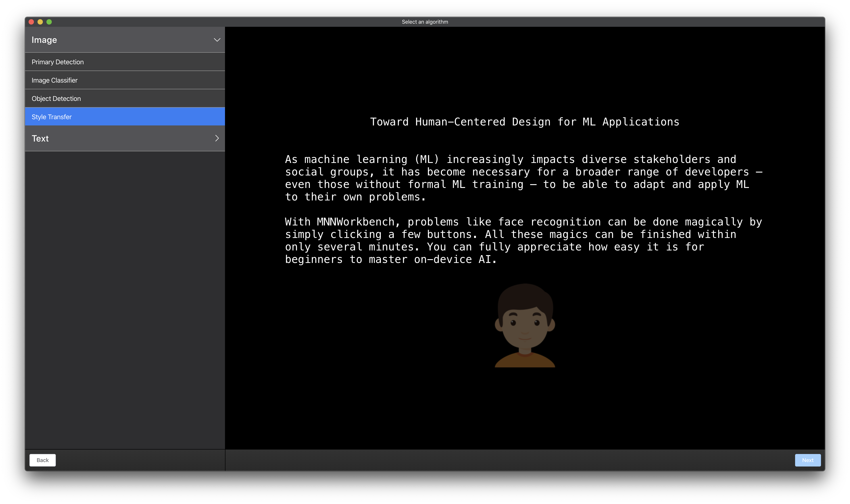Viewport: 850px width, 504px height.
Task: Go back with the Back button
Action: pos(42,460)
